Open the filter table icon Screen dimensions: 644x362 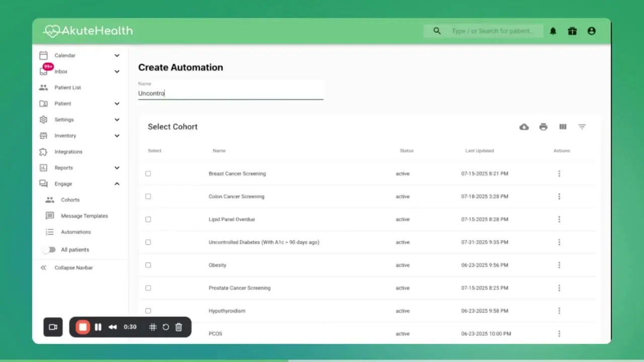point(582,127)
